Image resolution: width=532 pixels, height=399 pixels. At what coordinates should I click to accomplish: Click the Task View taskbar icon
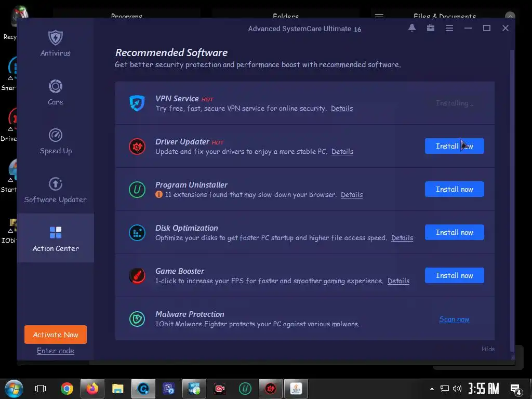click(x=41, y=389)
